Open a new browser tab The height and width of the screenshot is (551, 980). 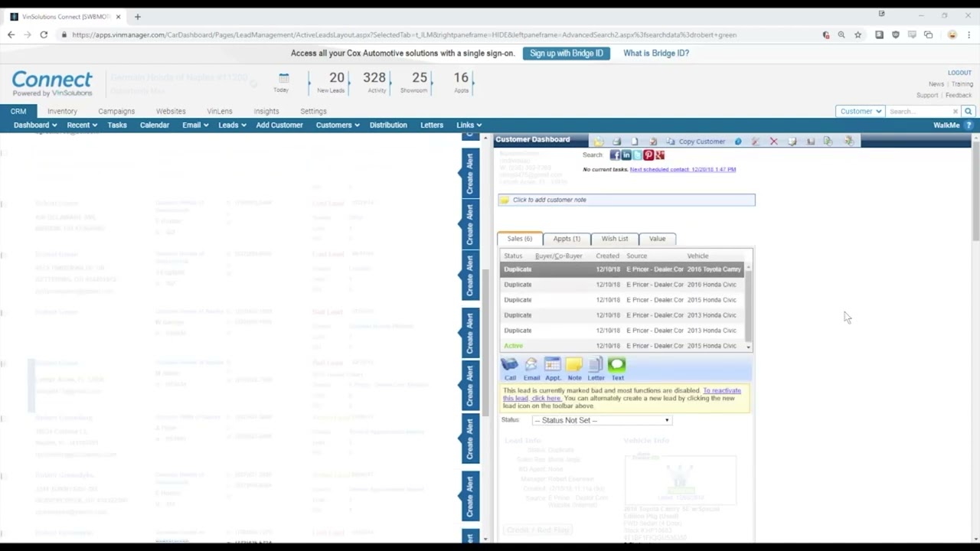coord(138,16)
